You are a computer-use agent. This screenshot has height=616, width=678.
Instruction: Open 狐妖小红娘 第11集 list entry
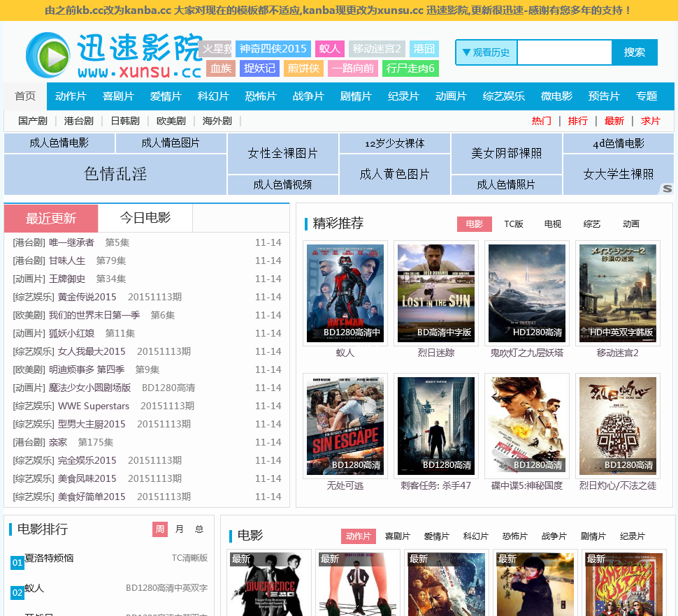[147, 333]
